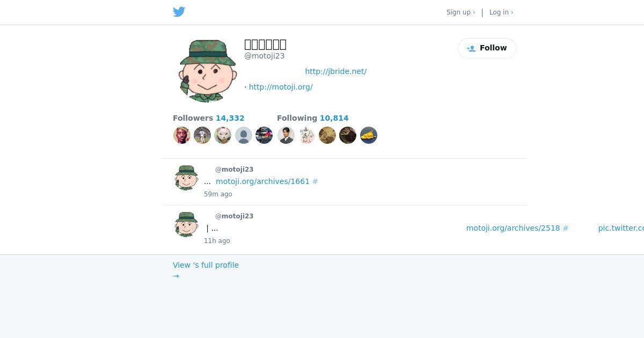This screenshot has width=644, height=338.
Task: Open the 11h ago tweet timestamp
Action: click(217, 241)
